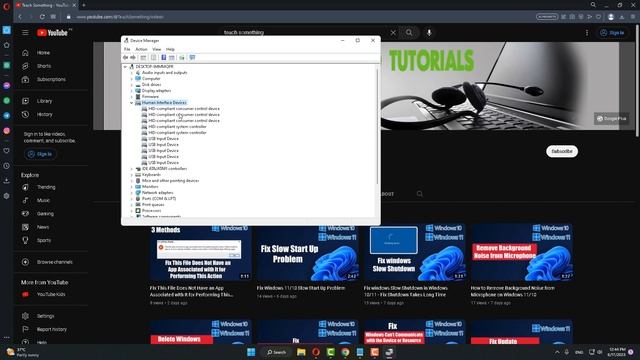Open Help menu in Device Manager
The width and height of the screenshot is (640, 360).
170,49
